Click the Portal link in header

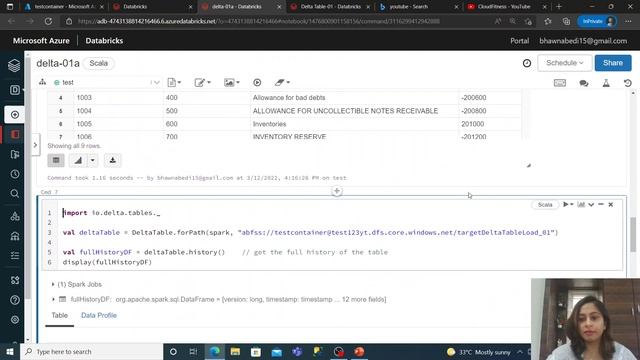520,41
